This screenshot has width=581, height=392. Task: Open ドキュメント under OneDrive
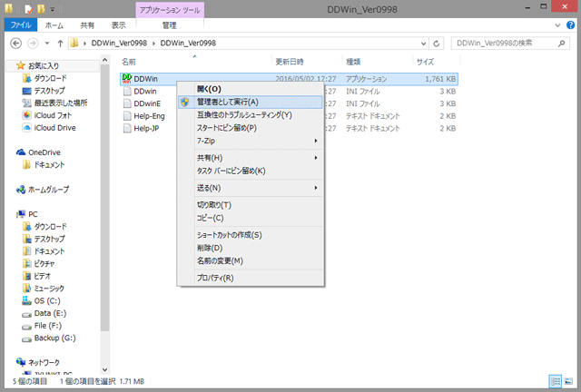point(49,164)
